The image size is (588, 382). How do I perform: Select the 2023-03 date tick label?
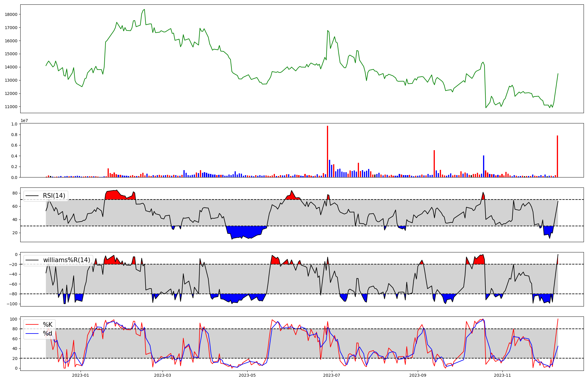[x=163, y=375]
